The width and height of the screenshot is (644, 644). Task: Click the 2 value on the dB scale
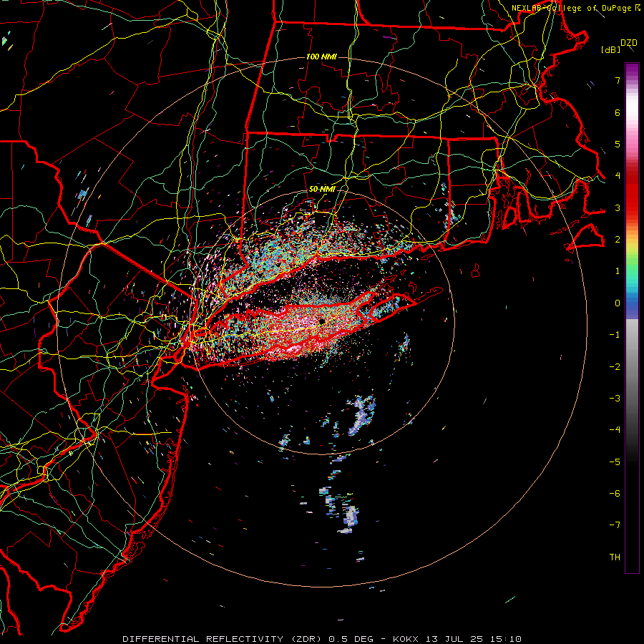tap(618, 240)
